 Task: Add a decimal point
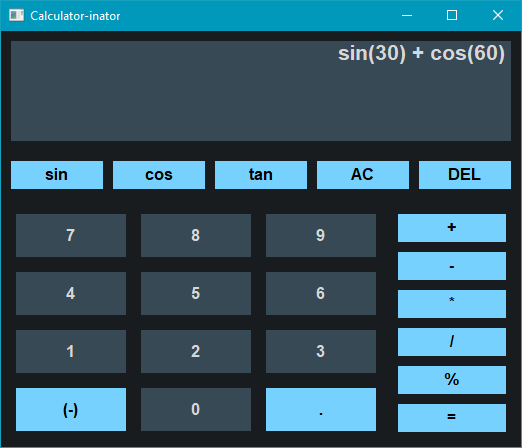tap(321, 409)
